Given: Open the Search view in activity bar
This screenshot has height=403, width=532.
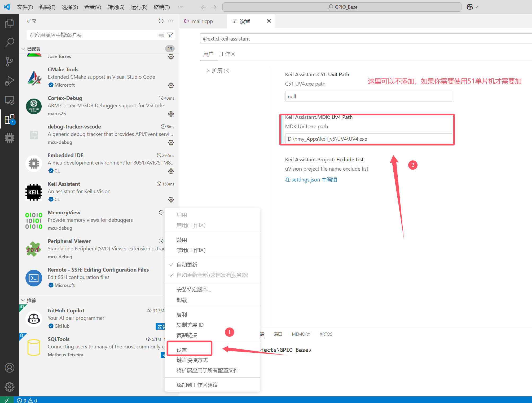Looking at the screenshot, I should (10, 43).
